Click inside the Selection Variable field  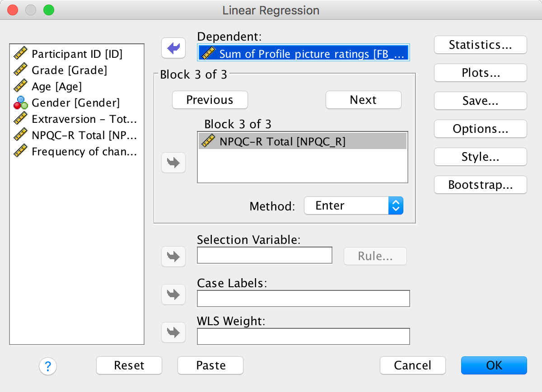click(x=264, y=256)
